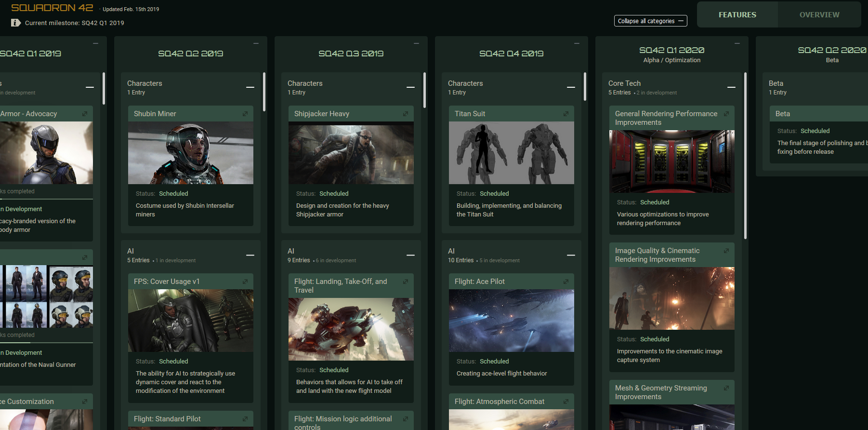The width and height of the screenshot is (868, 430).
Task: Open the Titan Suit card expand icon
Action: [x=566, y=114]
